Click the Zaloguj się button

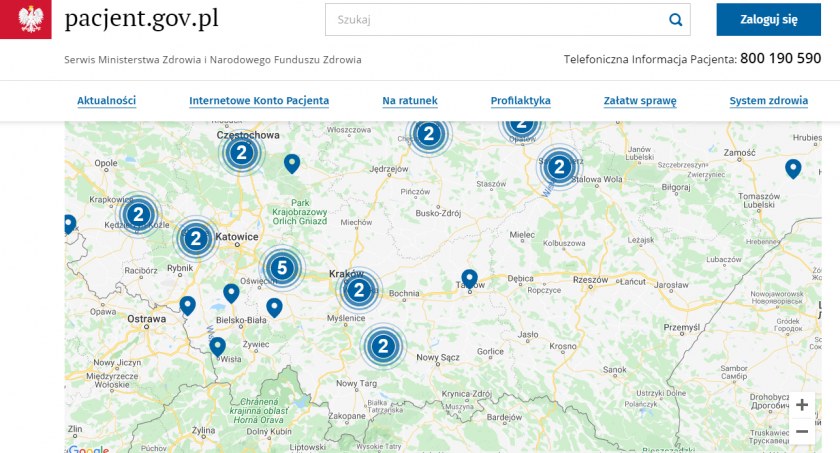click(769, 20)
